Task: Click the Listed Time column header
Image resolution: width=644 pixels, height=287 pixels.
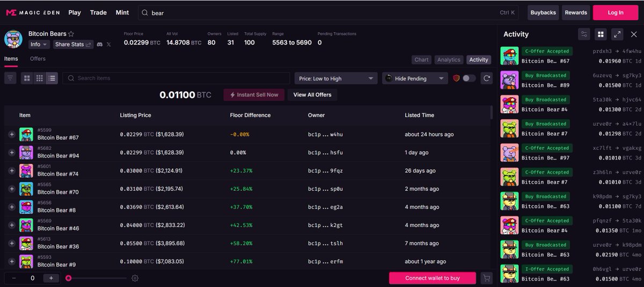Action: point(420,115)
